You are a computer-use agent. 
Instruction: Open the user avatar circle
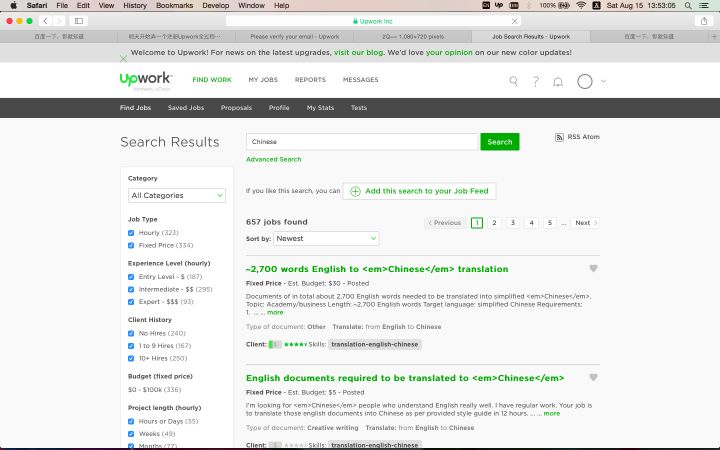[x=585, y=81]
